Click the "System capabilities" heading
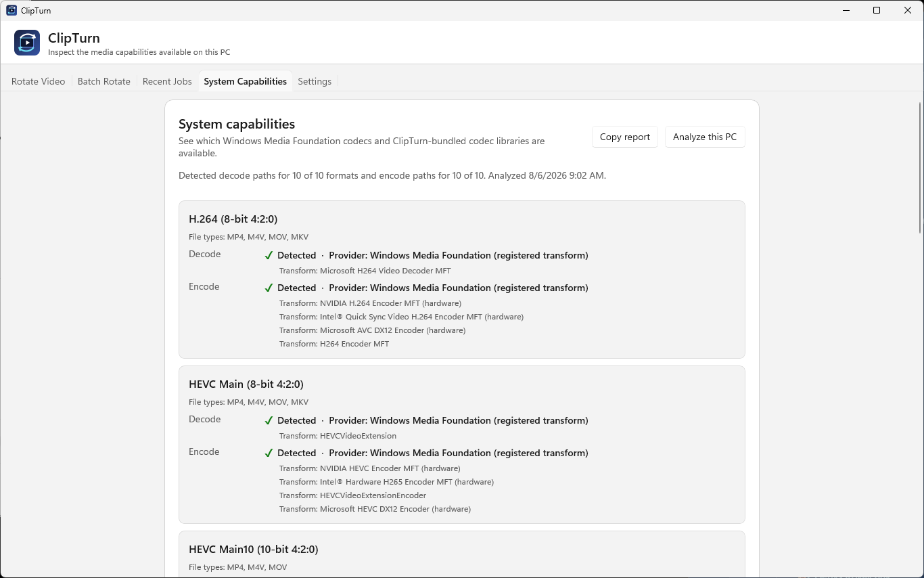This screenshot has height=578, width=924. click(237, 124)
